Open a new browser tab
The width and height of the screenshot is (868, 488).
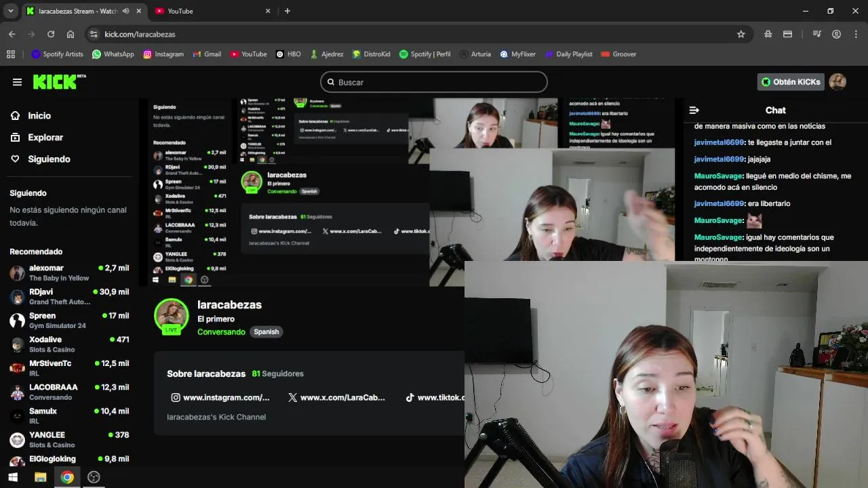(288, 11)
